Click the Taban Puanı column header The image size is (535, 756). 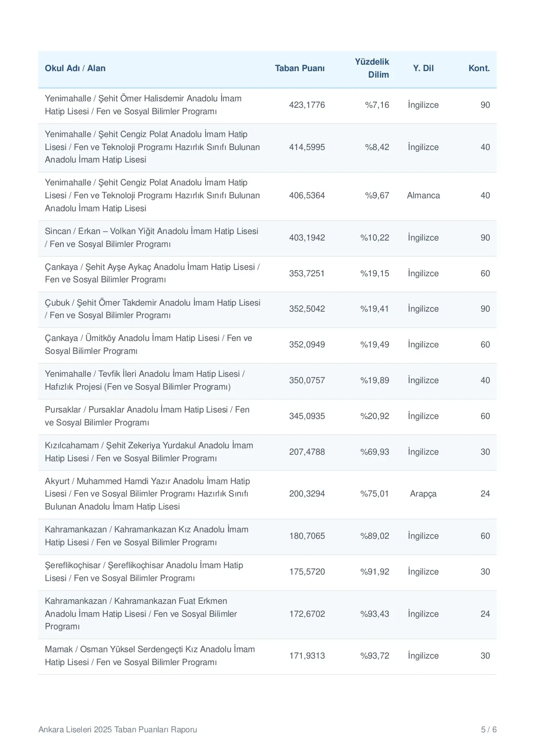(300, 68)
